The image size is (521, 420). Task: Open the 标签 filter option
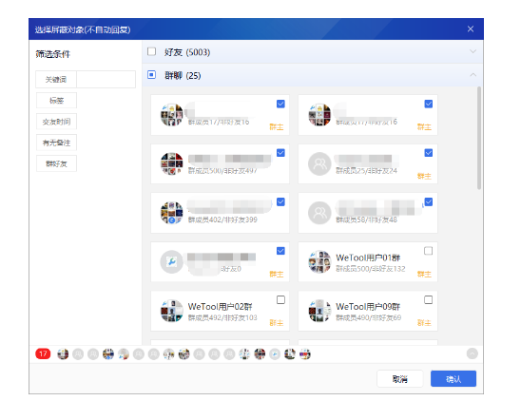pyautogui.click(x=56, y=101)
